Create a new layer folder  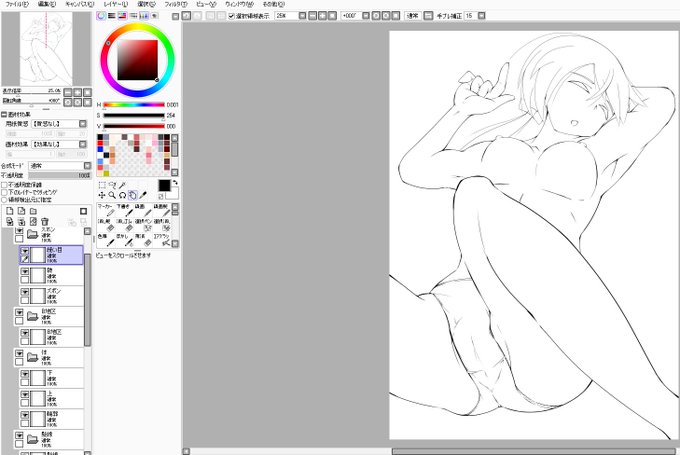pyautogui.click(x=33, y=211)
